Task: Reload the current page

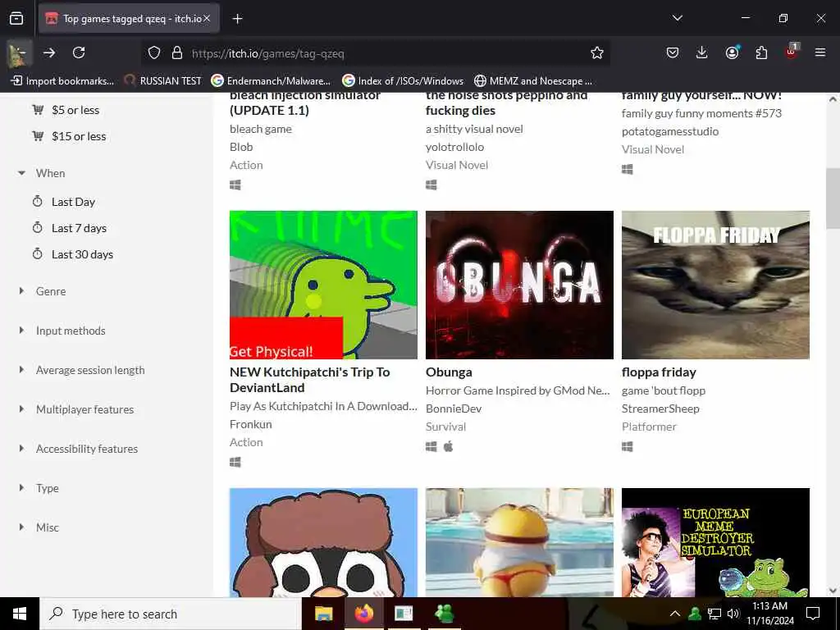Action: (x=79, y=52)
